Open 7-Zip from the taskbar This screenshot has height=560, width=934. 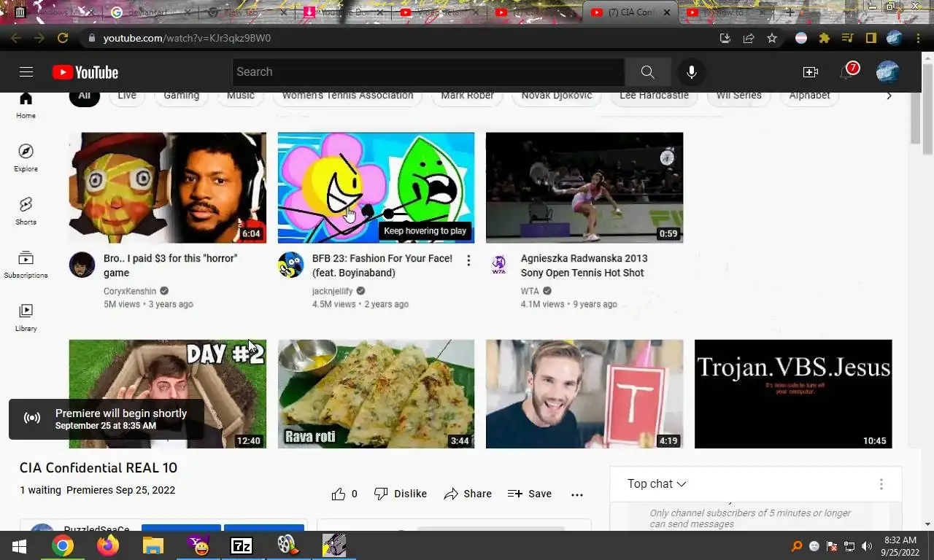coord(242,545)
